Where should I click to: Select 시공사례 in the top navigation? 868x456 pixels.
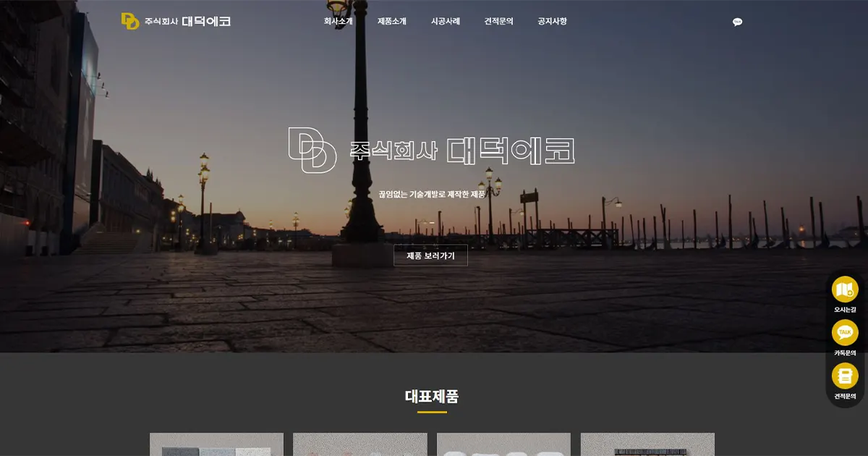446,22
